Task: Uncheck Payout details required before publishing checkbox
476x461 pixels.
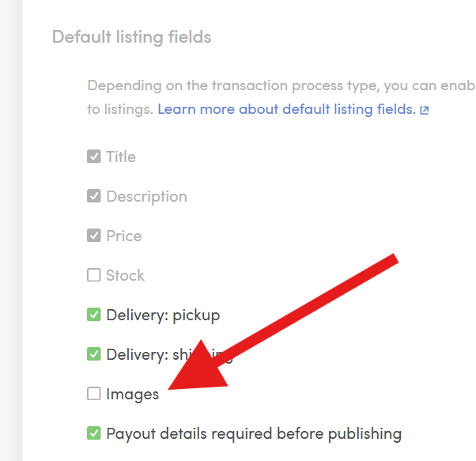Action: tap(94, 433)
